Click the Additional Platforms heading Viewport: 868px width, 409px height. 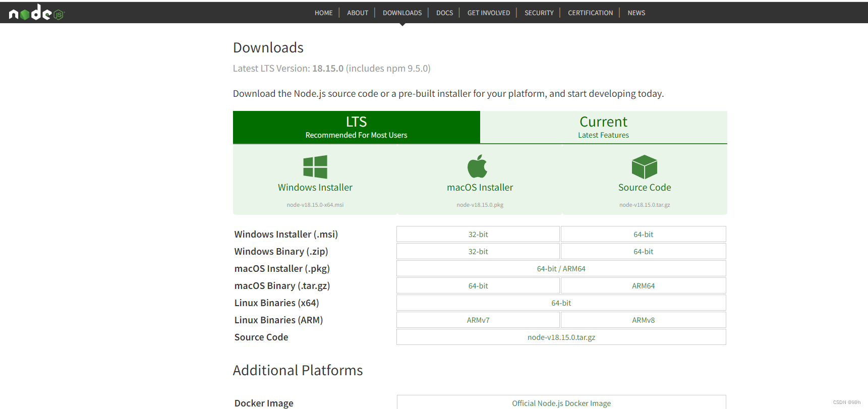click(298, 370)
